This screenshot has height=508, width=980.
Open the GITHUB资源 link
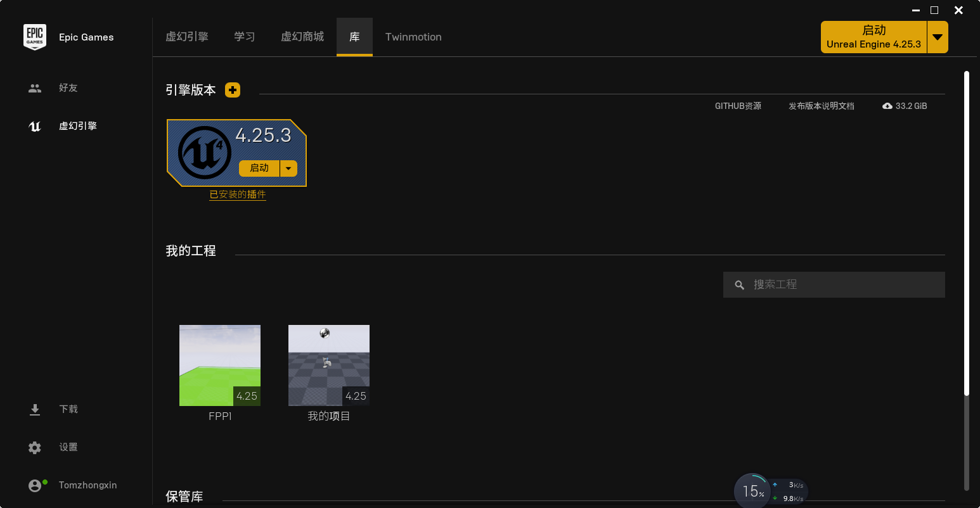[x=738, y=106]
